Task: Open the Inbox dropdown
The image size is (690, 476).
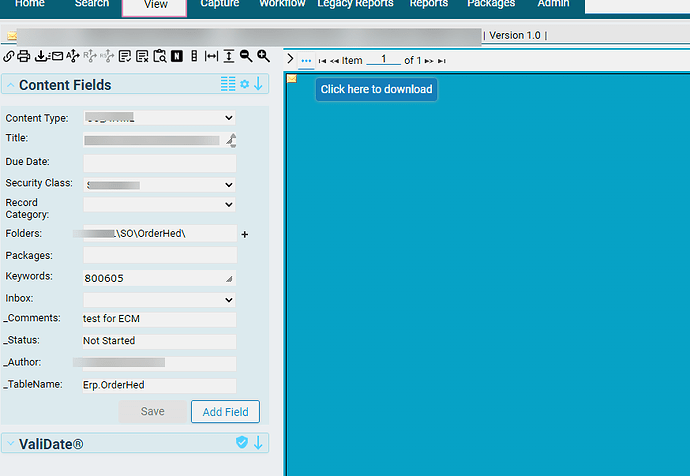Action: pos(159,300)
